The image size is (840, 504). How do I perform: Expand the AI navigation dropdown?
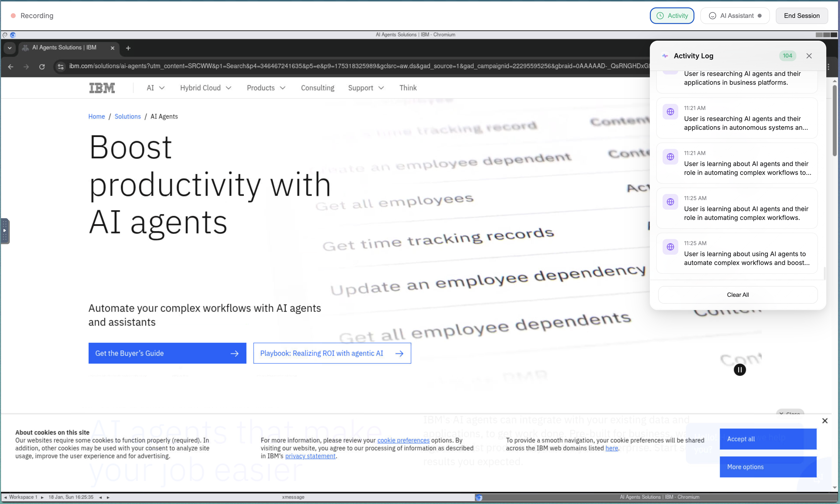[156, 88]
